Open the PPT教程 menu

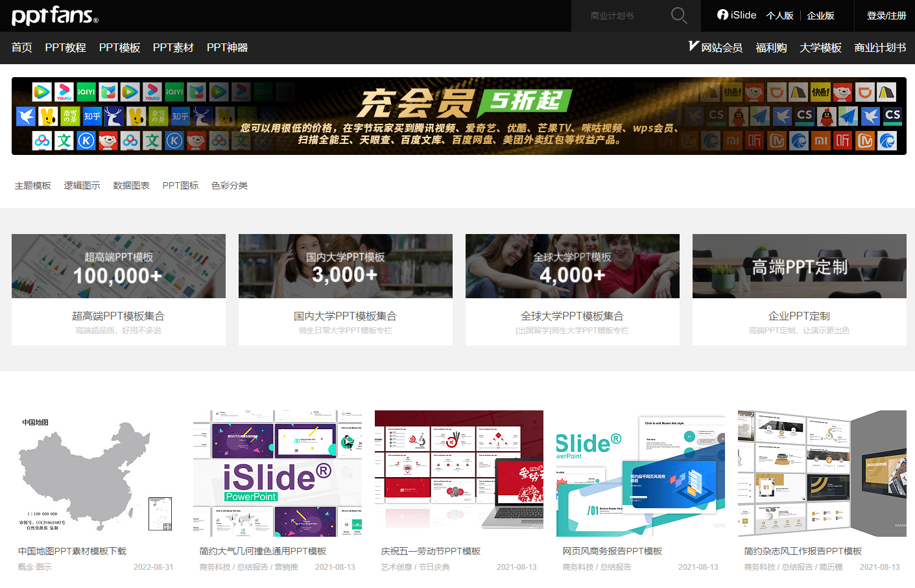click(x=65, y=47)
